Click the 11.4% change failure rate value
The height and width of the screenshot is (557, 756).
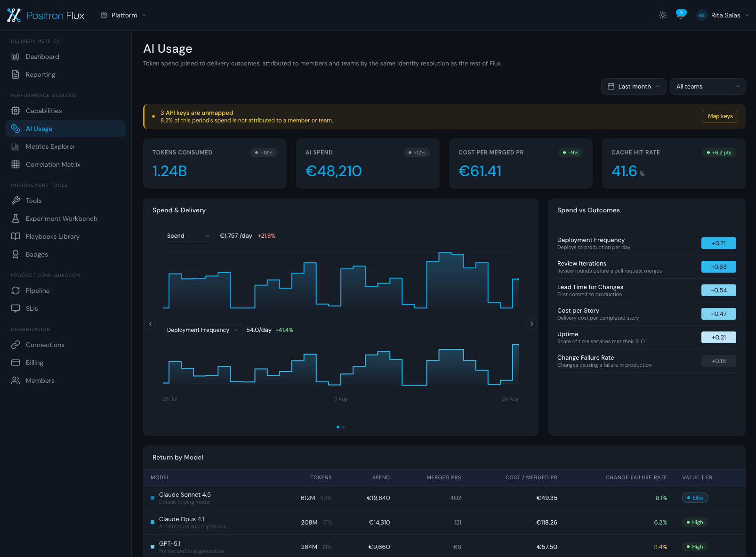(x=660, y=547)
